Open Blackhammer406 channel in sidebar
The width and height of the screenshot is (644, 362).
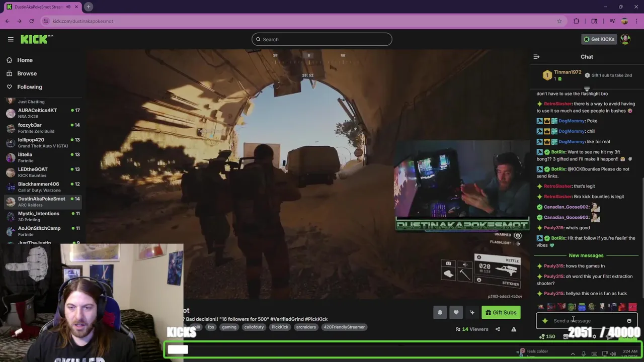pyautogui.click(x=42, y=187)
